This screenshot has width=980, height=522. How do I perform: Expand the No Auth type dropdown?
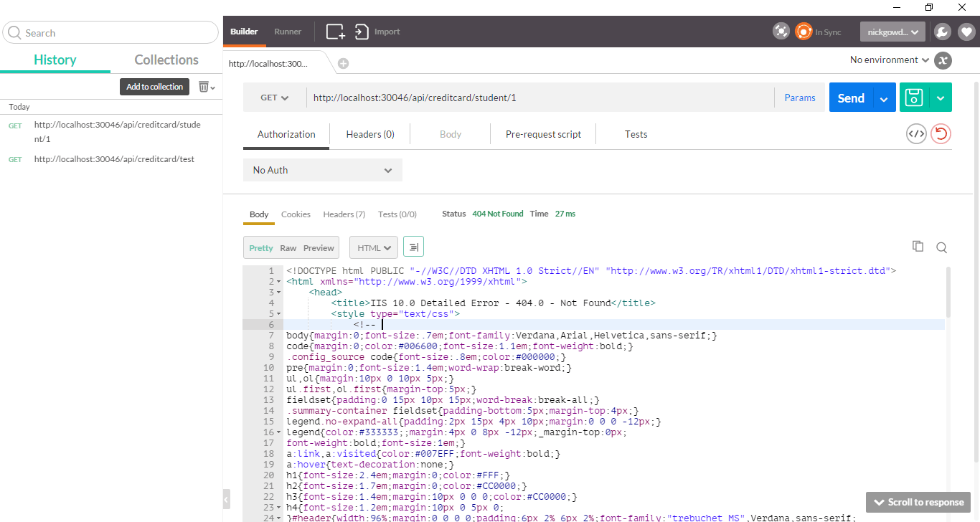click(323, 171)
